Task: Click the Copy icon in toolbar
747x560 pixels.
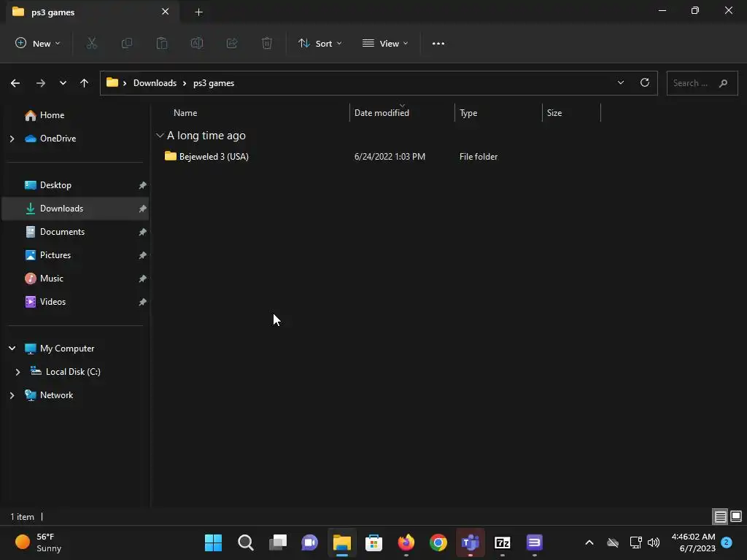Action: (127, 43)
